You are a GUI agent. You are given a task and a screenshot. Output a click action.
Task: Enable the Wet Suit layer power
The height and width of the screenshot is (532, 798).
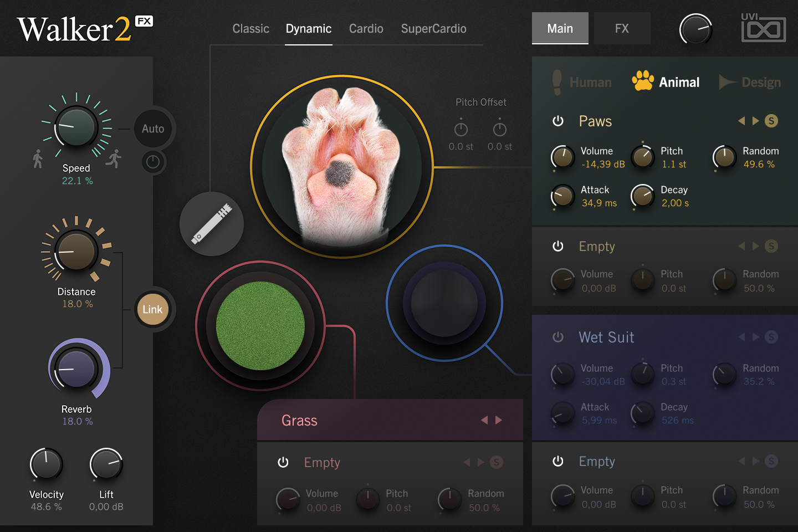click(x=558, y=337)
